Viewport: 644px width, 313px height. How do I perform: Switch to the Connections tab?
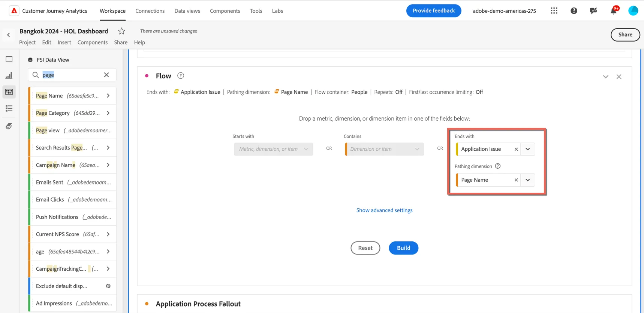[150, 11]
